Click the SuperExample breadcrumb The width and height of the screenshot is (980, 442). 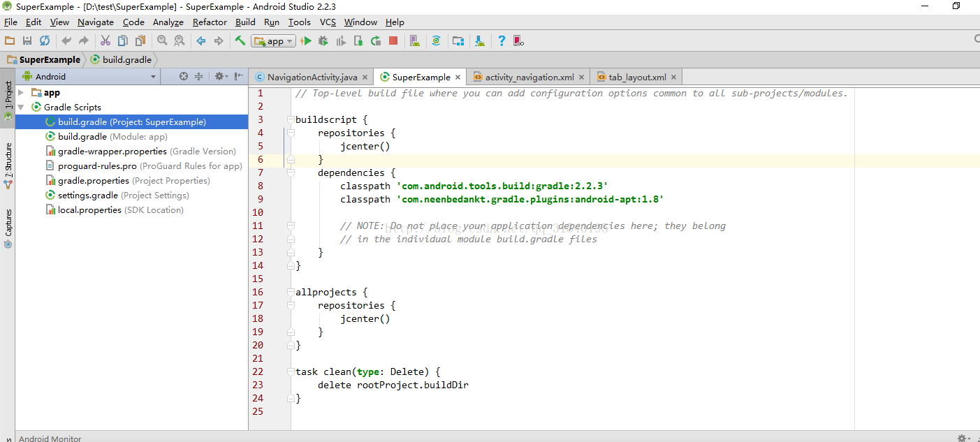click(43, 59)
